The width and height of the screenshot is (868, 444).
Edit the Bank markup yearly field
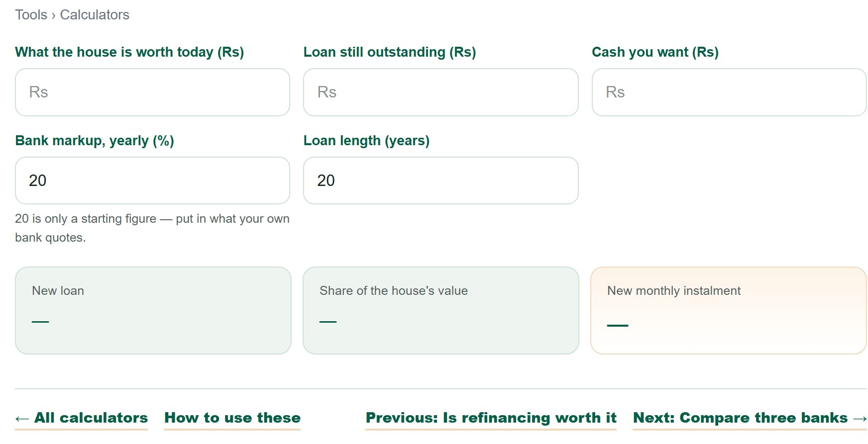click(x=152, y=180)
